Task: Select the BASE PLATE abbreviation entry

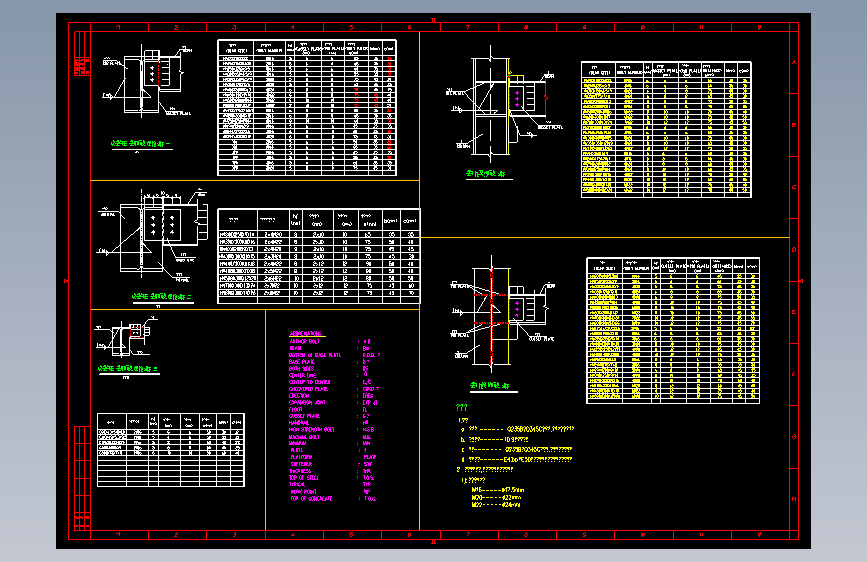Action: pyautogui.click(x=328, y=362)
